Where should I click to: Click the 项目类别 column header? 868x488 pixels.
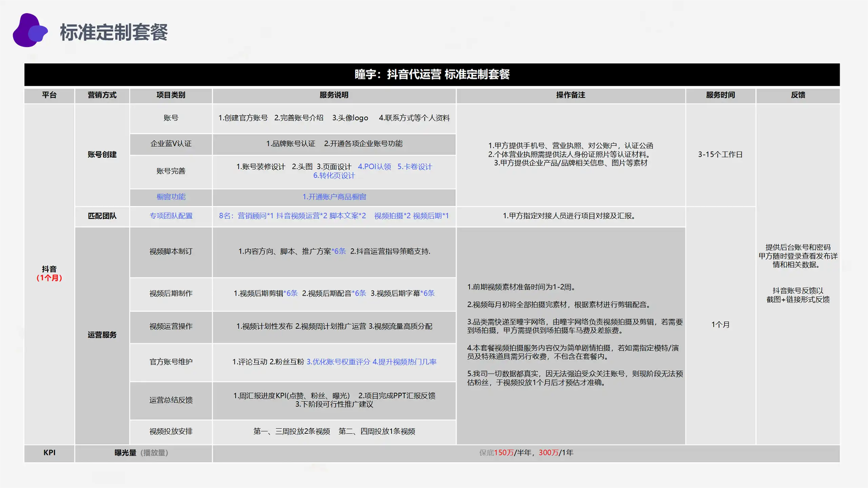click(x=171, y=95)
